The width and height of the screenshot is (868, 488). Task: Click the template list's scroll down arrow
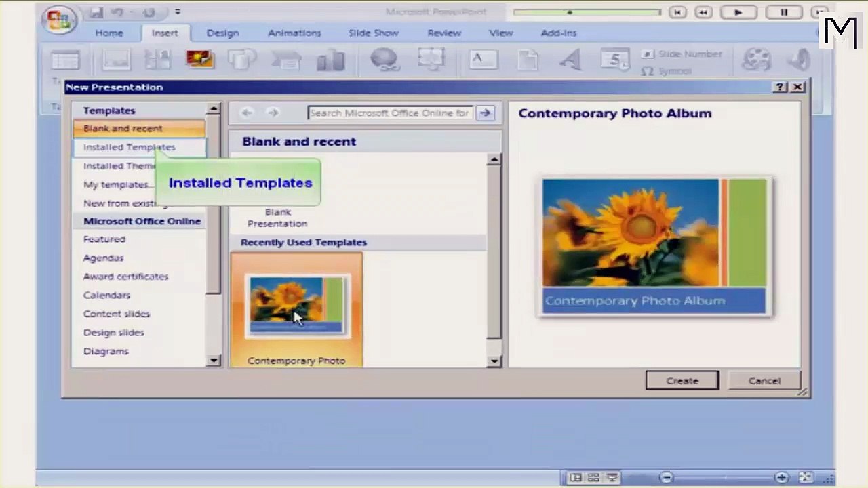214,361
